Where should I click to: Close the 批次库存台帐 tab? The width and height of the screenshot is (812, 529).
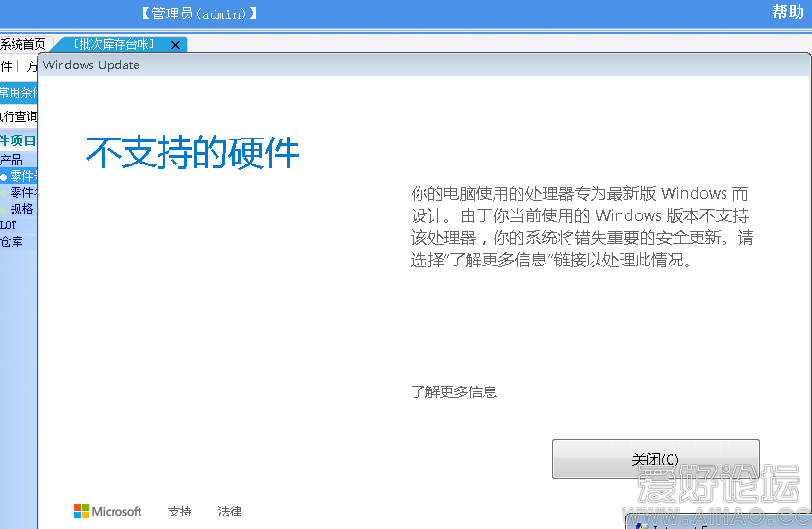tap(175, 45)
